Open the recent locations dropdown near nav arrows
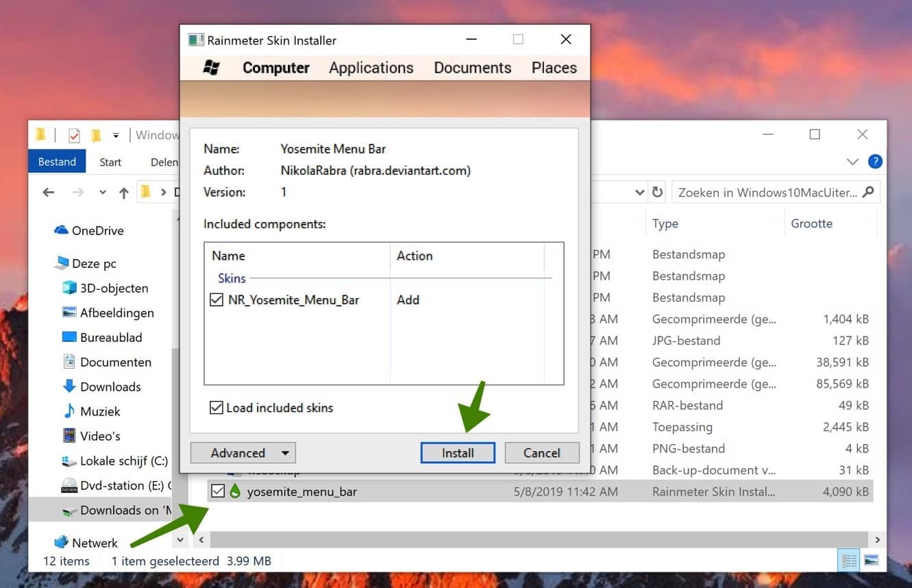 coord(103,193)
